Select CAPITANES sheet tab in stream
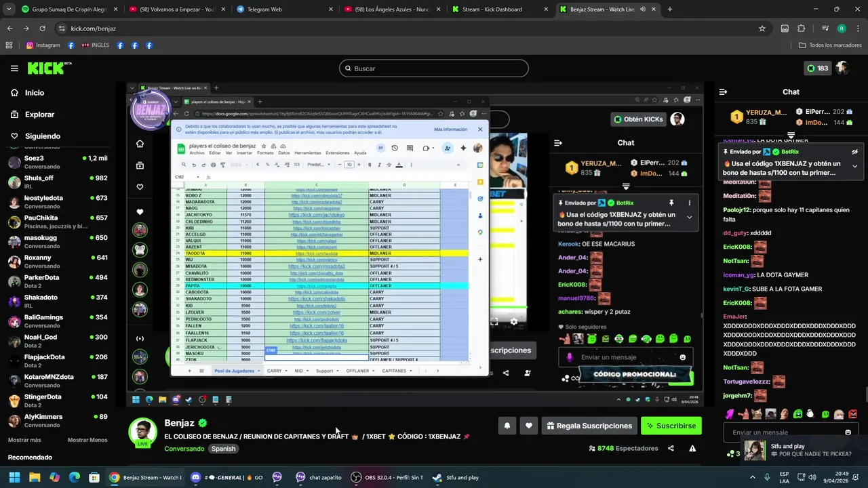The width and height of the screenshot is (868, 488). pos(397,371)
